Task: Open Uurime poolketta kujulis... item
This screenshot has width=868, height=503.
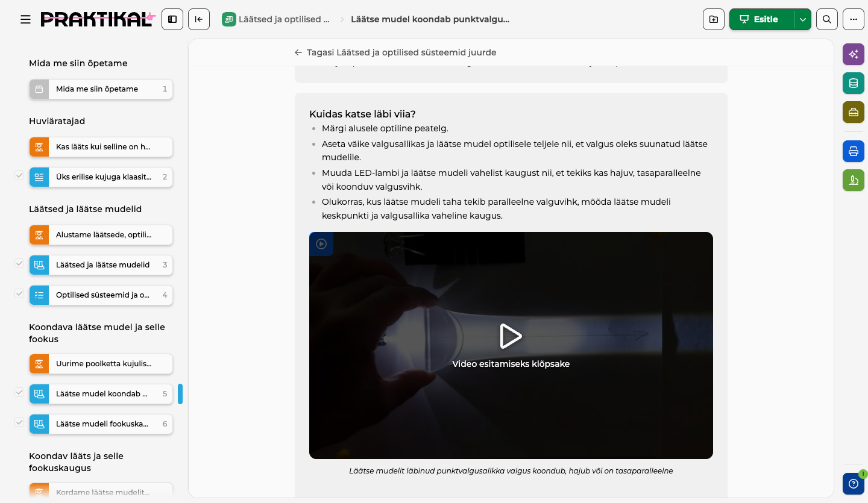Action: pos(101,364)
